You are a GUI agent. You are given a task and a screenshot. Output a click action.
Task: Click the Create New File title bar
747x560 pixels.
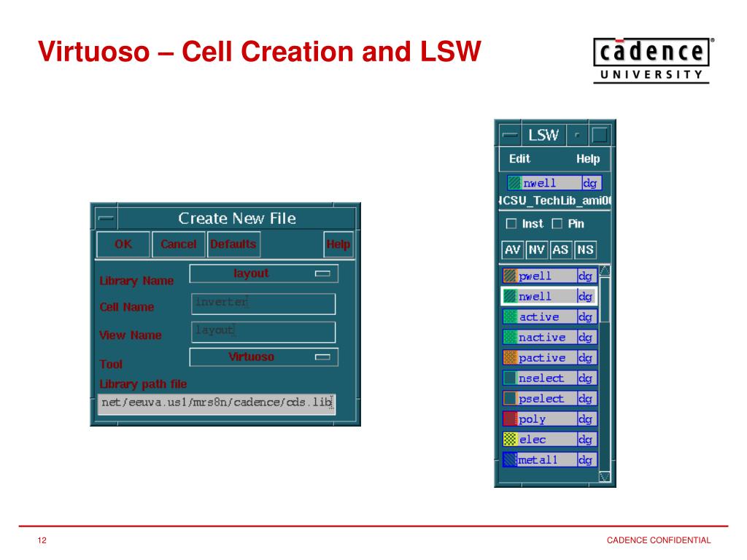pos(237,219)
